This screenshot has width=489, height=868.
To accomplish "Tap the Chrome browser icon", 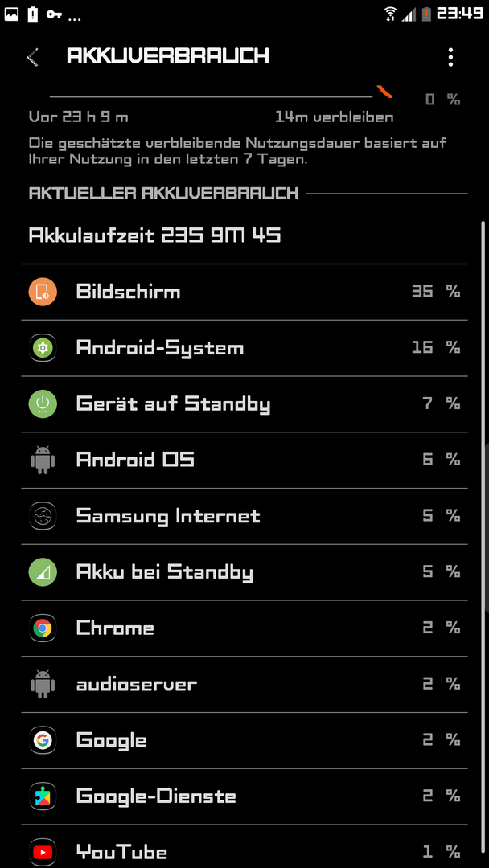I will click(43, 628).
